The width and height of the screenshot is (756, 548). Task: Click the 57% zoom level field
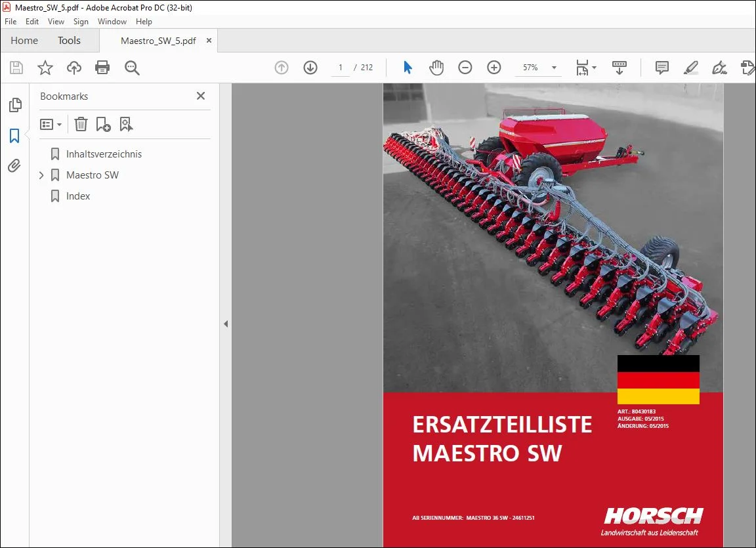[x=530, y=68]
